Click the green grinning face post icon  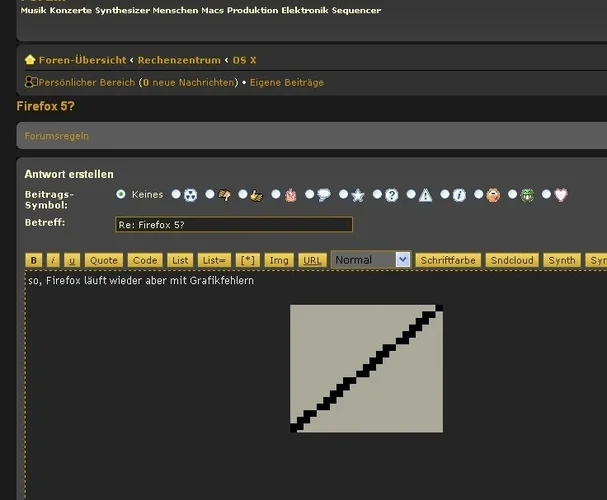click(x=527, y=195)
